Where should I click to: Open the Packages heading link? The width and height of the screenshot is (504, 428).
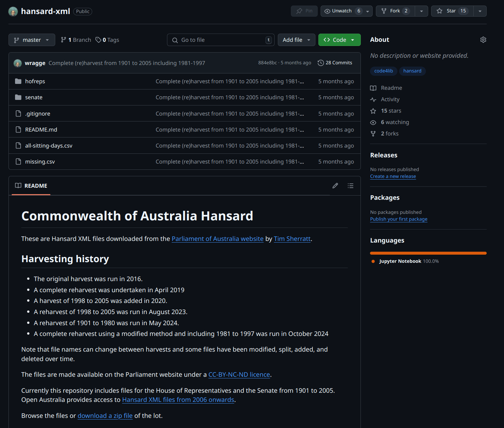(x=385, y=198)
